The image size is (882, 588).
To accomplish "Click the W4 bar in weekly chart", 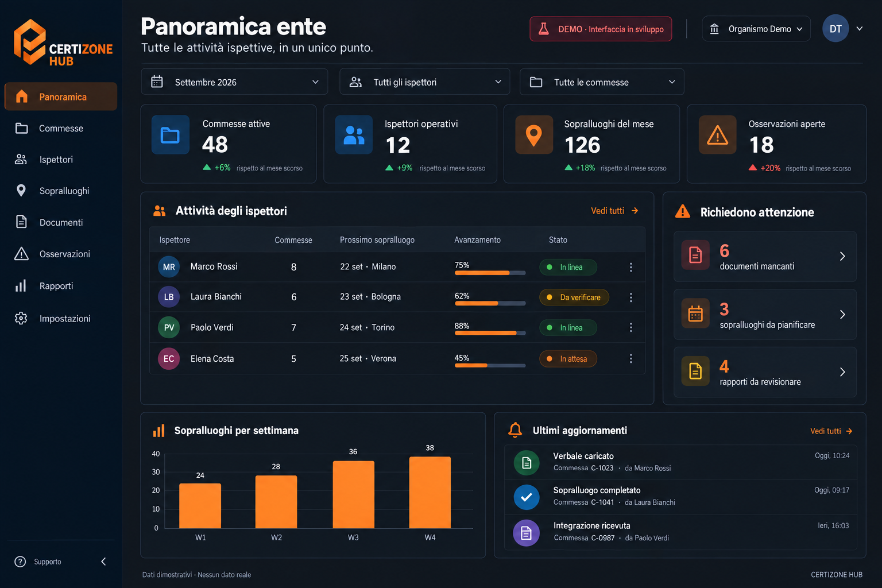I will 430,493.
